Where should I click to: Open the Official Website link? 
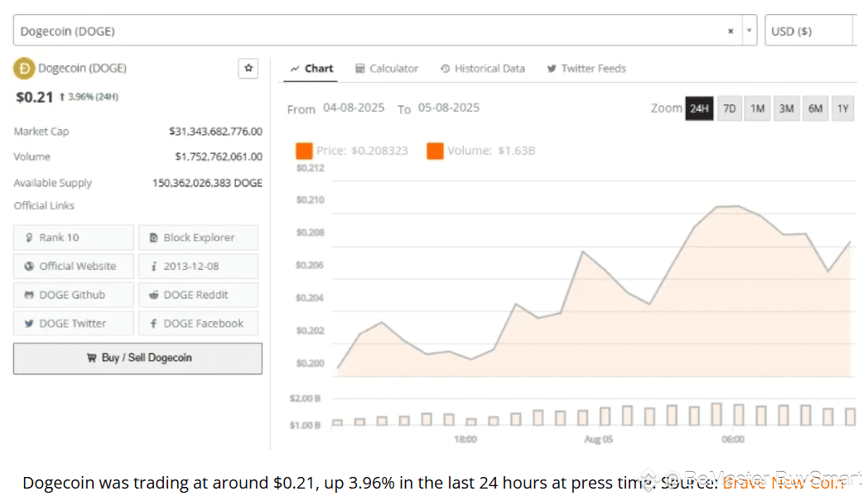pos(74,267)
